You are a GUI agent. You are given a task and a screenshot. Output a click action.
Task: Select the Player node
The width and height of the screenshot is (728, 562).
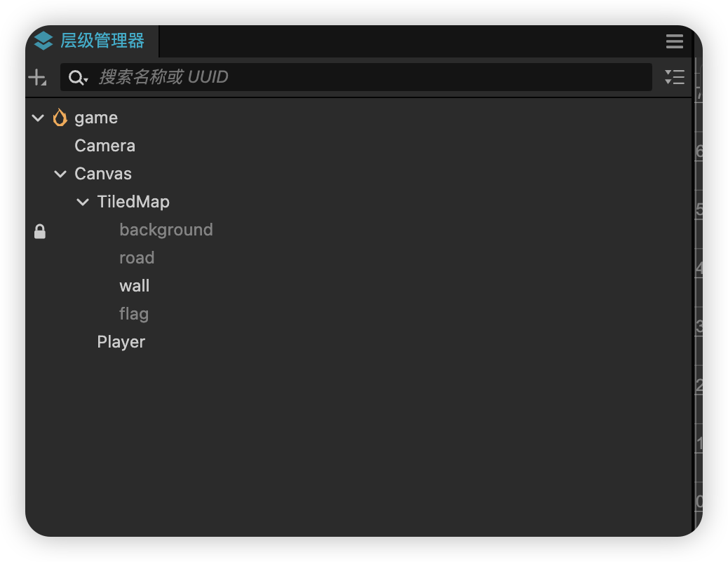click(x=121, y=342)
